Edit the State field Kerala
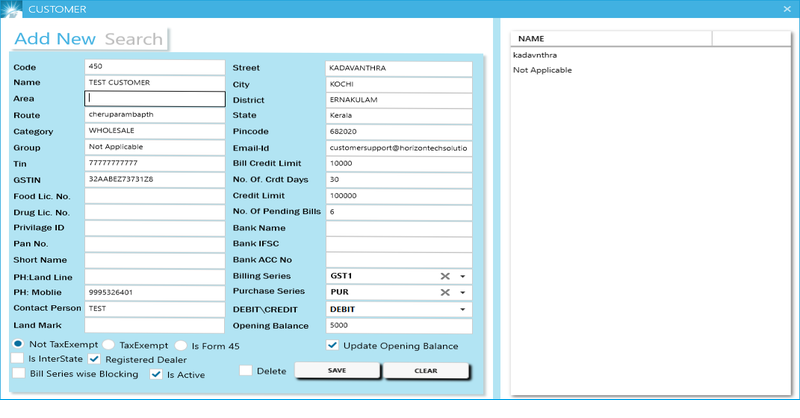This screenshot has height=418, width=800. (398, 116)
